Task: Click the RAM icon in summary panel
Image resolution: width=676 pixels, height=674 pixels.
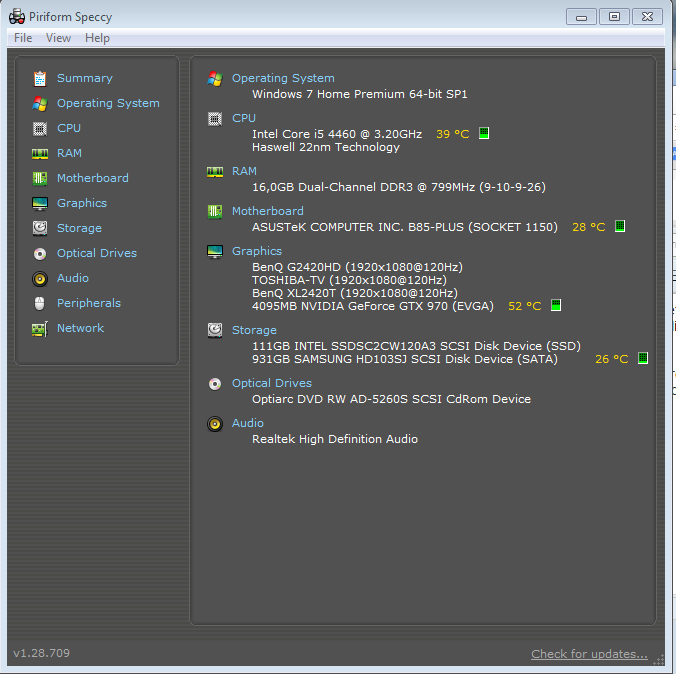Action: (215, 172)
